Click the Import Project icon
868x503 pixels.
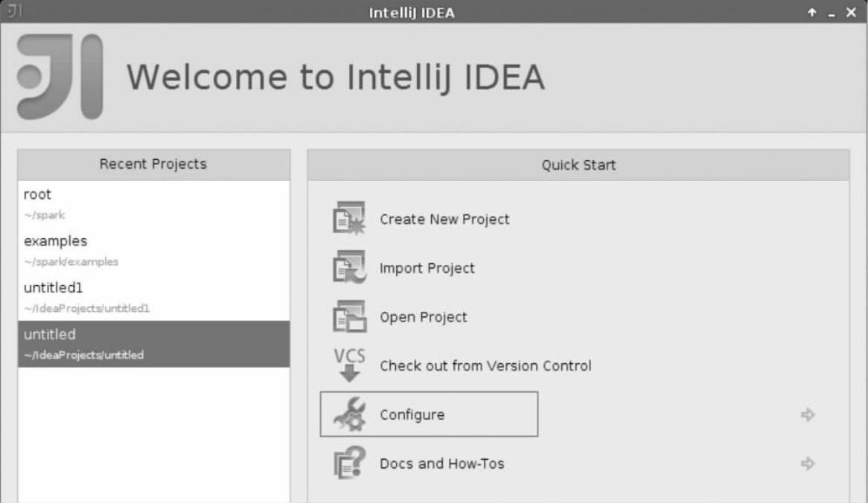(348, 268)
